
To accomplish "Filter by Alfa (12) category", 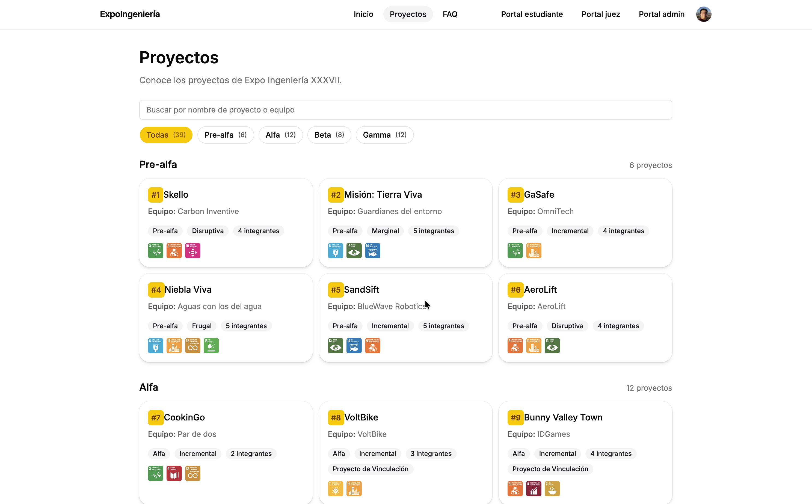I will point(281,135).
